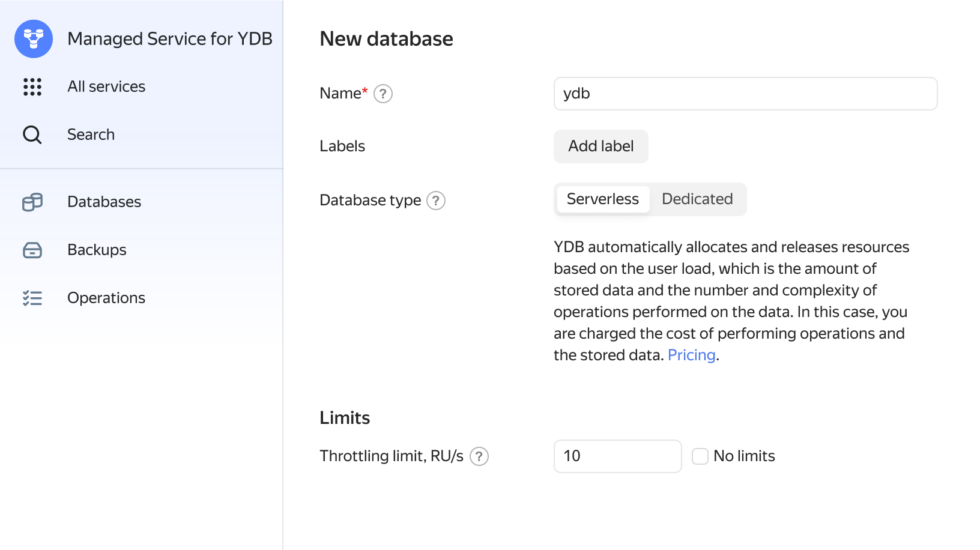980x550 pixels.
Task: Click the Add label button
Action: [601, 147]
